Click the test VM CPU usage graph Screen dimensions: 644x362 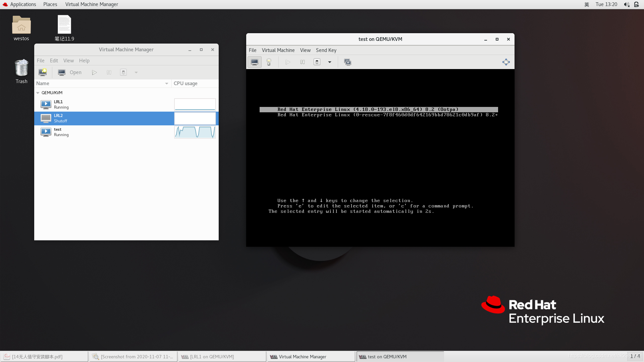pos(195,132)
